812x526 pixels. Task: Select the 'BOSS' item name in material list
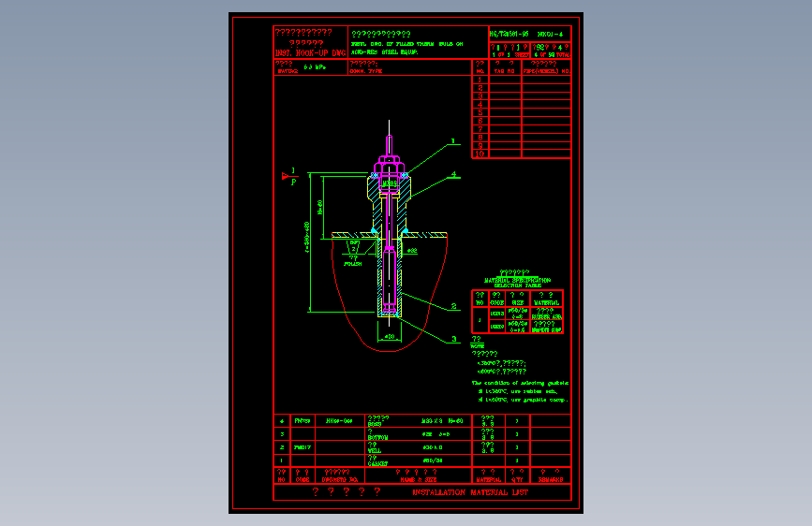(375, 425)
